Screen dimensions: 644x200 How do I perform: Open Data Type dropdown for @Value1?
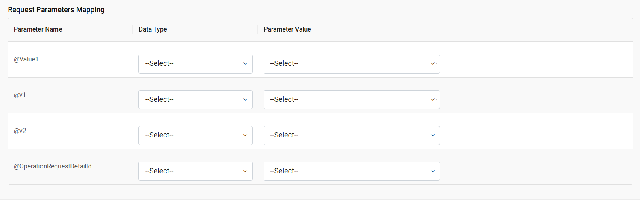(195, 64)
